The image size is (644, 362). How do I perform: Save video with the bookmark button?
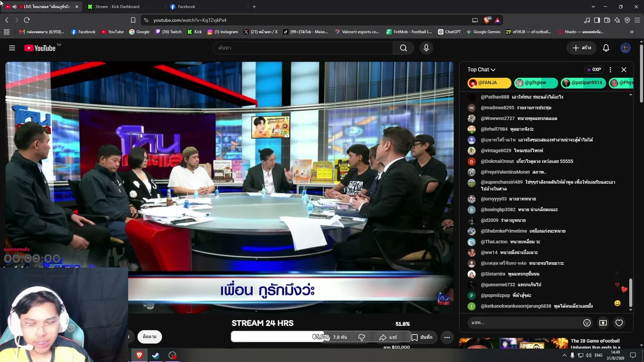(422, 337)
